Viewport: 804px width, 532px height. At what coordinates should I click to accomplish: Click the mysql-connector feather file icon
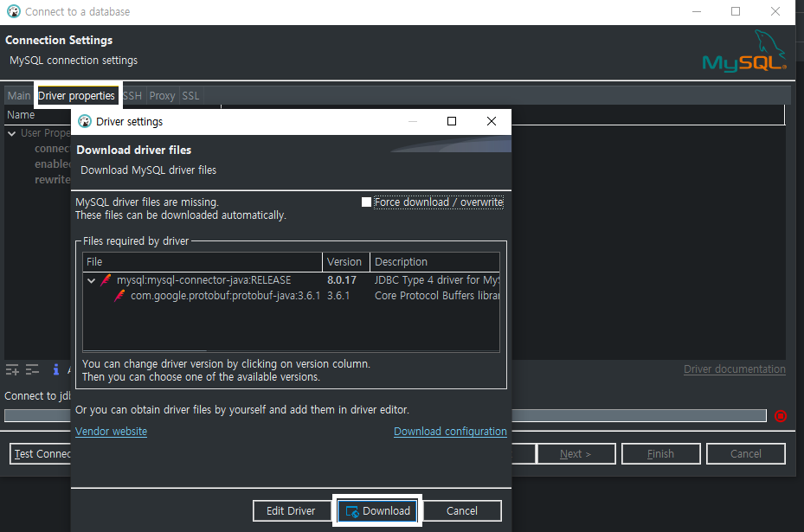[106, 279]
